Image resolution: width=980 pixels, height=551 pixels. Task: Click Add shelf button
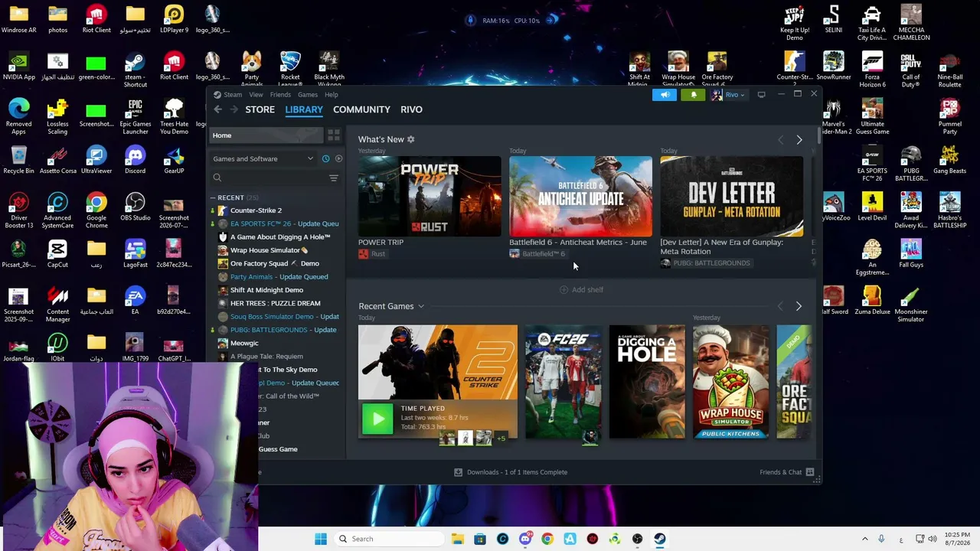(582, 290)
